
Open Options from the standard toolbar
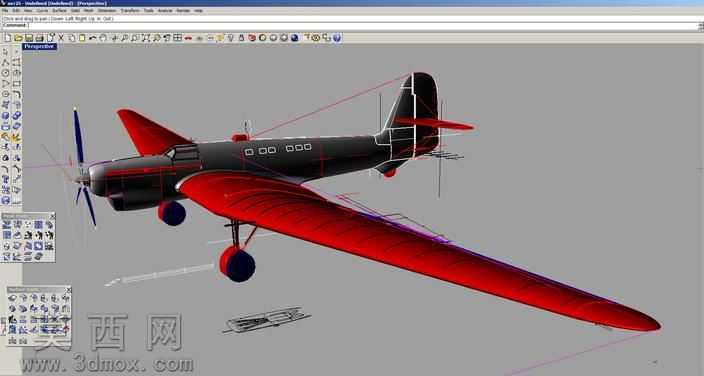(316, 38)
